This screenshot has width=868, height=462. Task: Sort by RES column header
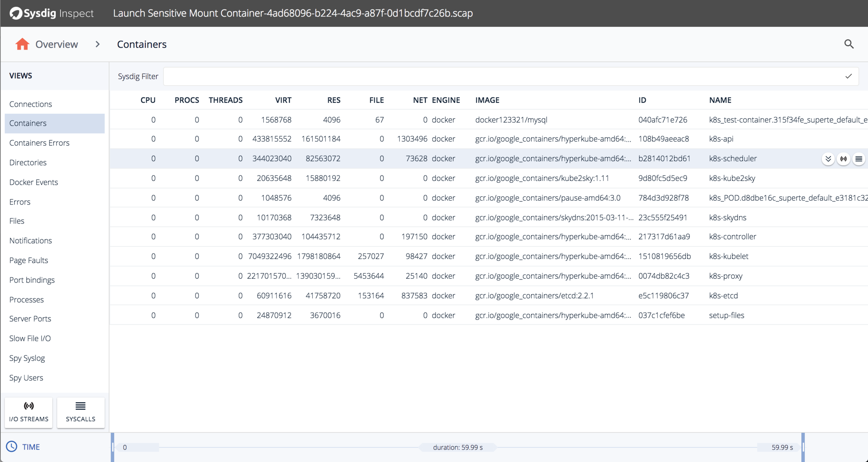334,100
